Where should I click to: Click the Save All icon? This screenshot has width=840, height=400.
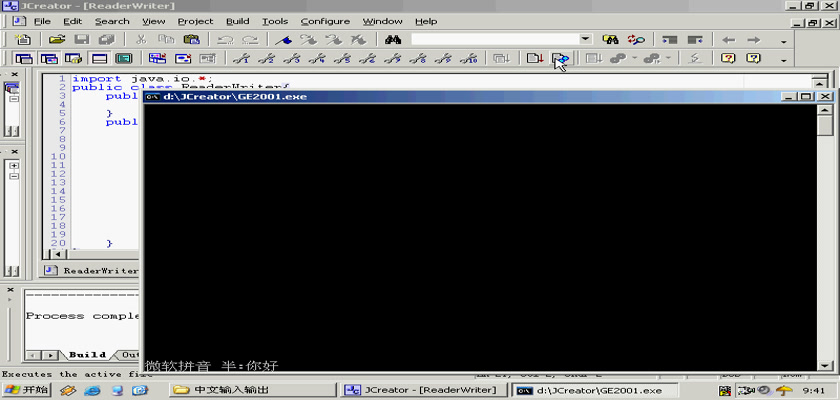pos(107,40)
